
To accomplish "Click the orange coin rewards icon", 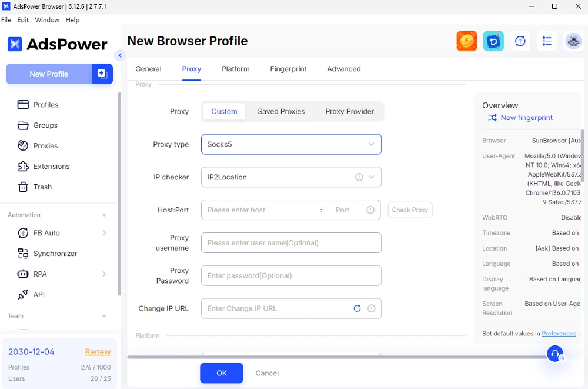I will [466, 41].
